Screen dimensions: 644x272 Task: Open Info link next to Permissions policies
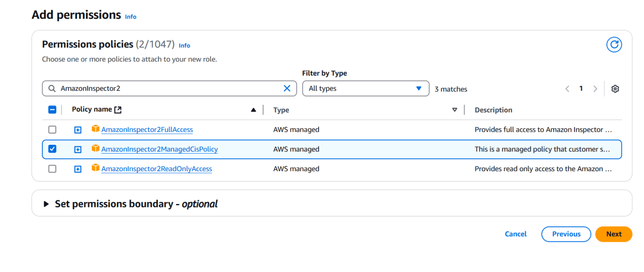[x=184, y=45]
